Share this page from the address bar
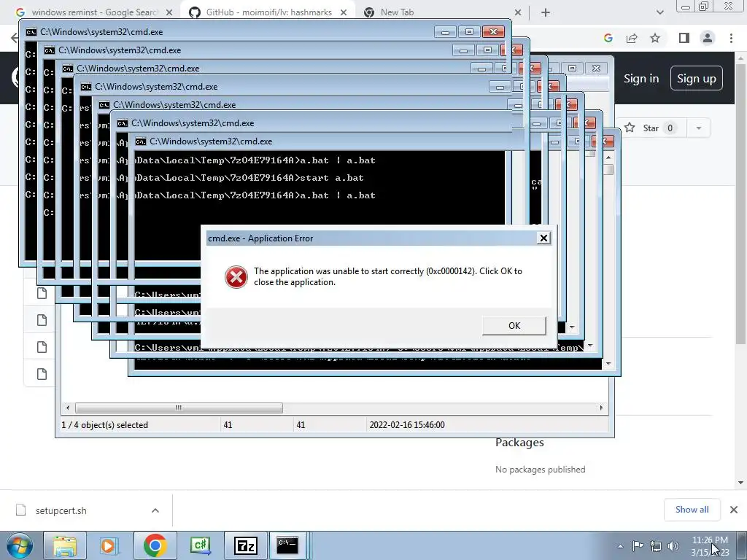 (632, 38)
